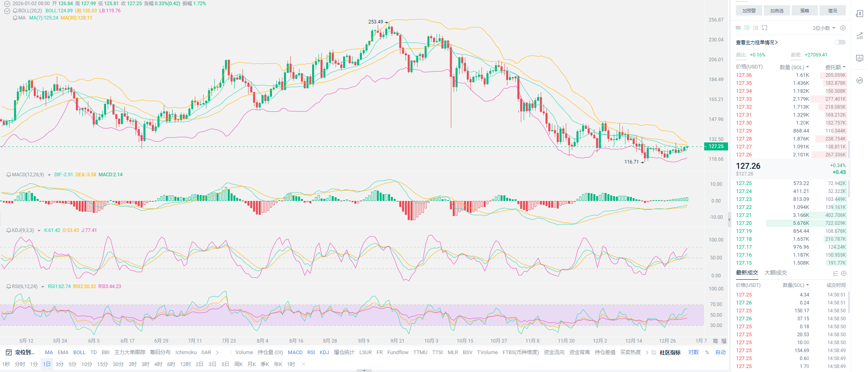
Task: Select the combined buy/sell order book view icon
Action: click(738, 28)
